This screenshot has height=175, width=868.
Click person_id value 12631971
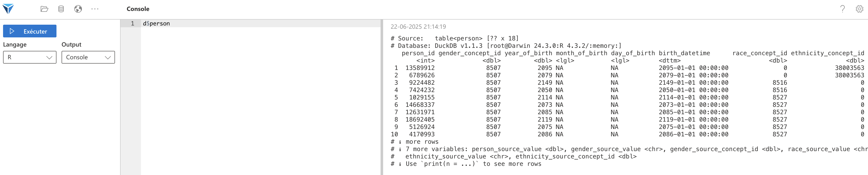(x=420, y=112)
